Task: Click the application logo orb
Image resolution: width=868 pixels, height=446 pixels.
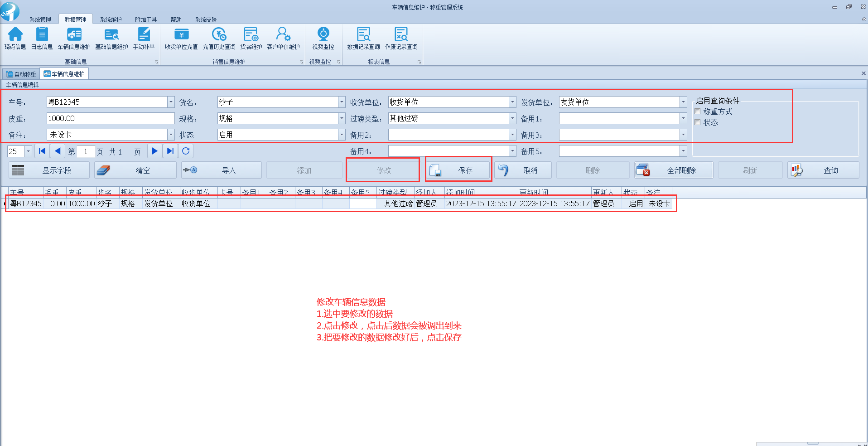Action: click(x=10, y=11)
